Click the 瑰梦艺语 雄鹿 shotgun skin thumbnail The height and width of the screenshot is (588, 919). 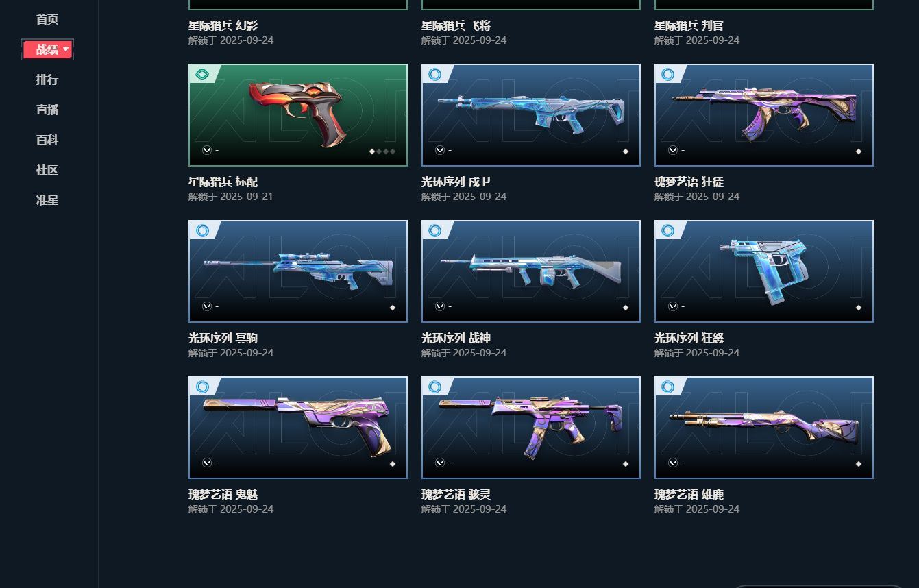[x=764, y=428]
